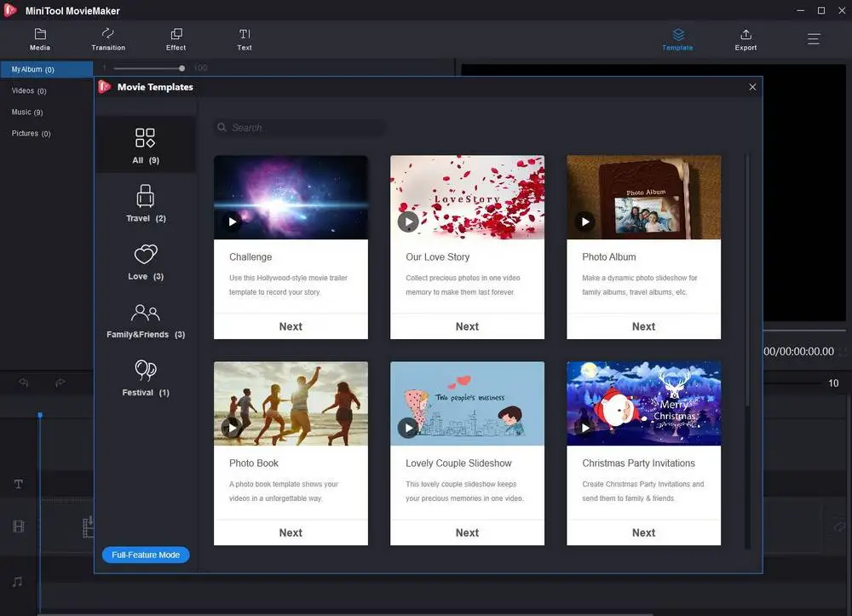Close the Movie Templates dialog

[752, 87]
